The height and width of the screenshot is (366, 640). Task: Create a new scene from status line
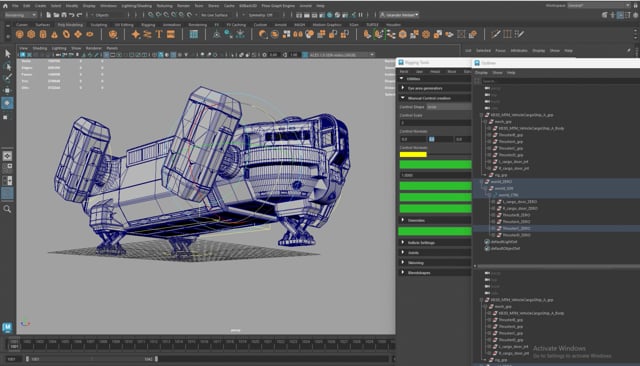click(x=48, y=15)
